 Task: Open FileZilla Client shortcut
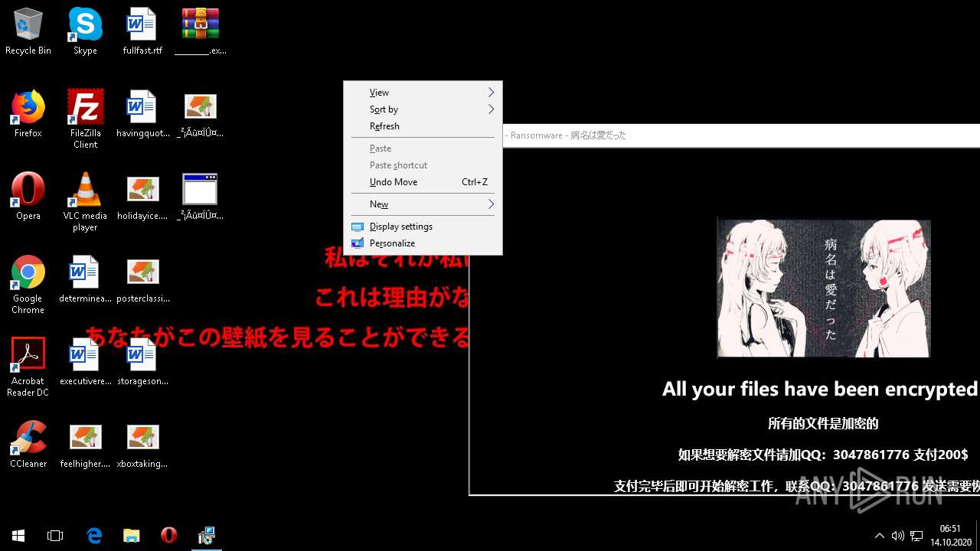(85, 119)
